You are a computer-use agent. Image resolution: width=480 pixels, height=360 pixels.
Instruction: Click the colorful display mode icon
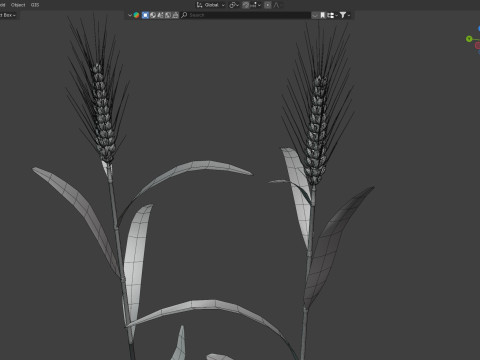pyautogui.click(x=136, y=15)
